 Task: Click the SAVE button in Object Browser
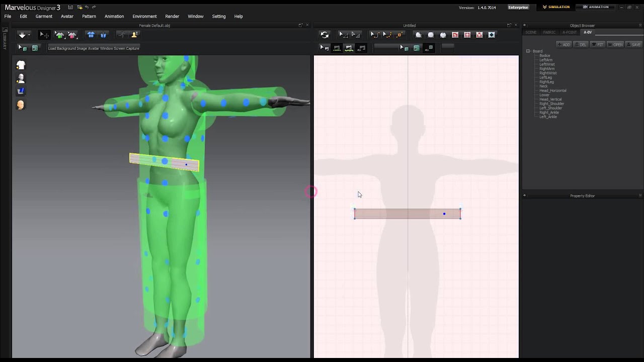(634, 45)
